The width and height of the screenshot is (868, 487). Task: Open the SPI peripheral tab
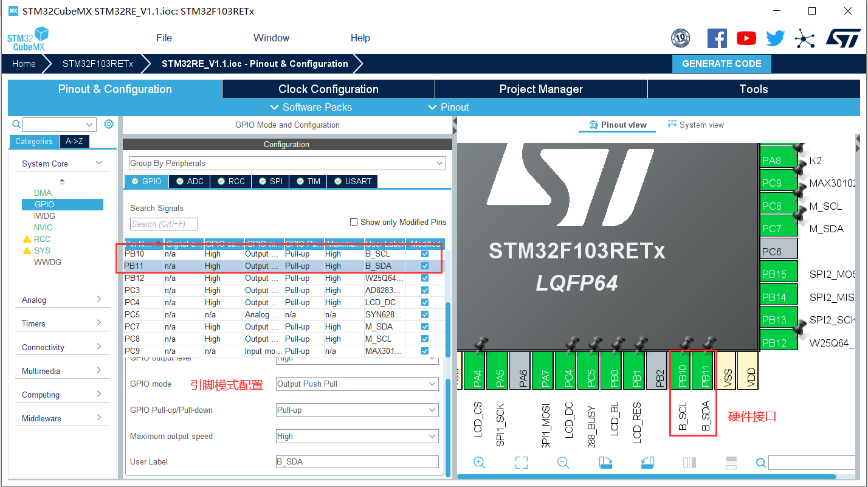270,181
